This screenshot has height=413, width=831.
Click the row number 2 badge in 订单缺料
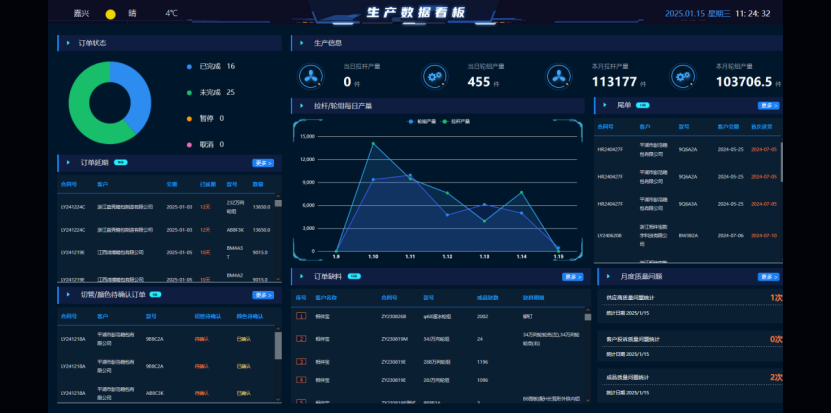[x=300, y=339]
